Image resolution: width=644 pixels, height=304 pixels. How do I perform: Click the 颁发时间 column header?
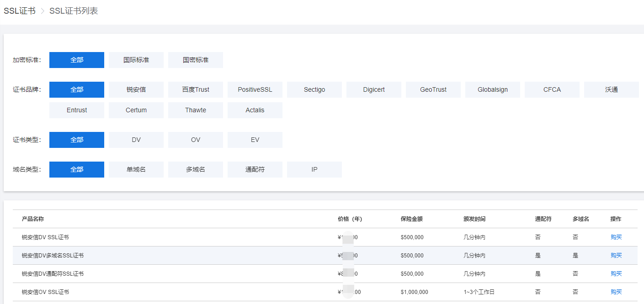point(474,219)
